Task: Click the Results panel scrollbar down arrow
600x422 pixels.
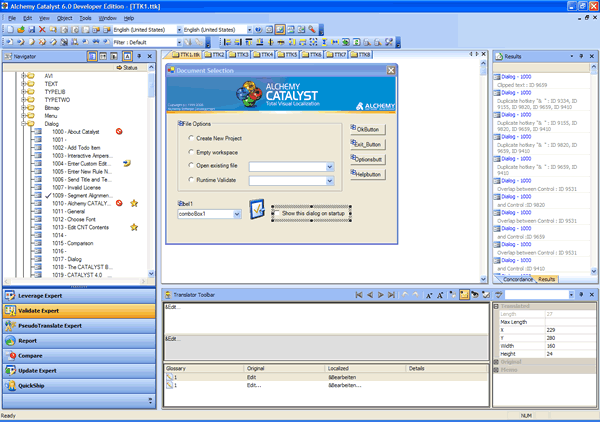Action: point(593,271)
